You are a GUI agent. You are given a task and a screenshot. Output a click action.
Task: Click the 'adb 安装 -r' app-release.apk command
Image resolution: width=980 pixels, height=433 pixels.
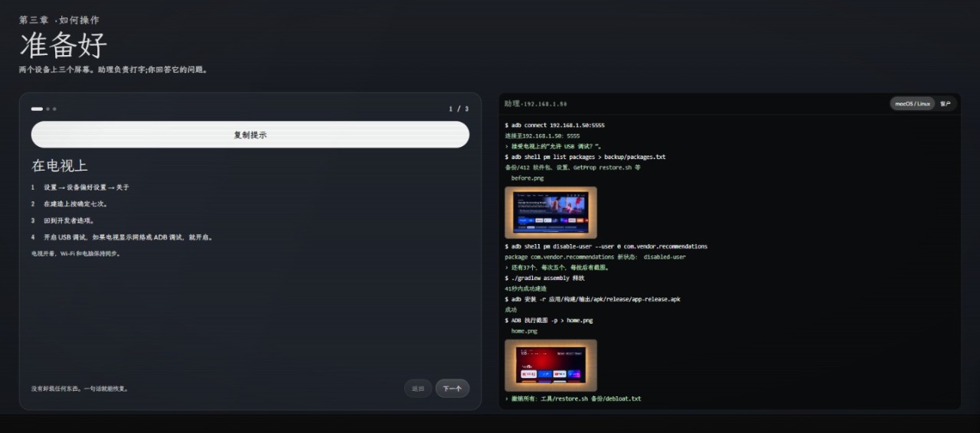click(x=593, y=299)
